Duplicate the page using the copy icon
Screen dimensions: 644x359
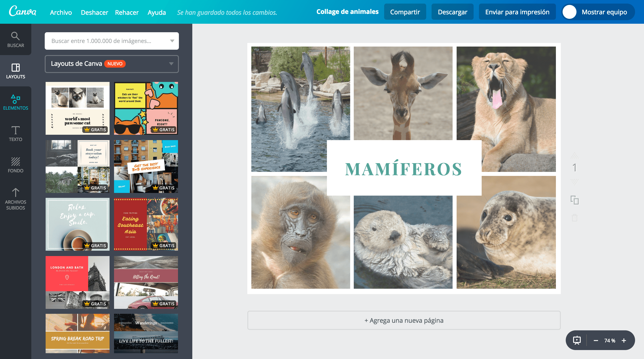(575, 200)
